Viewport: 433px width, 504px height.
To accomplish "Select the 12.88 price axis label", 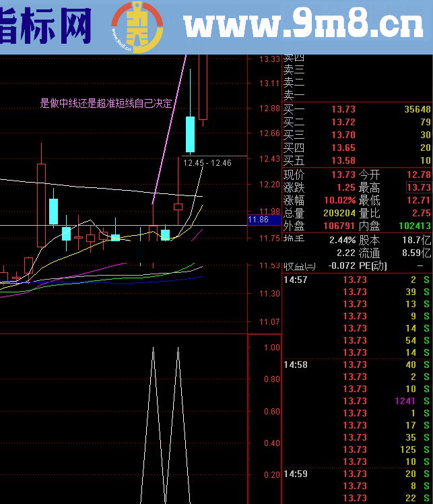I will pos(269,108).
